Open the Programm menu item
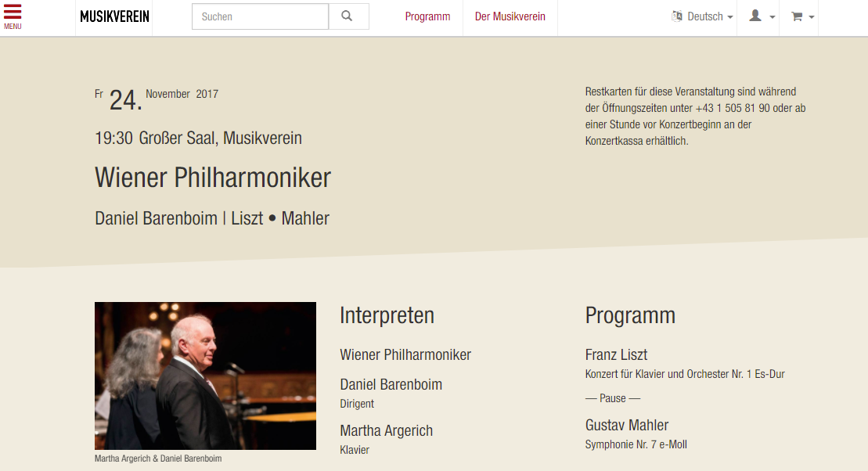The height and width of the screenshot is (471, 868). (427, 16)
